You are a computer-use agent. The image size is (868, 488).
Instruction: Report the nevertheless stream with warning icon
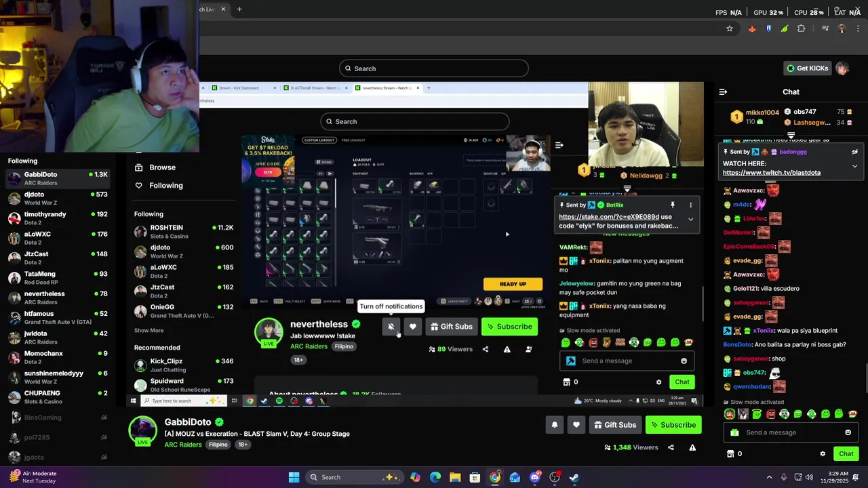tap(507, 349)
